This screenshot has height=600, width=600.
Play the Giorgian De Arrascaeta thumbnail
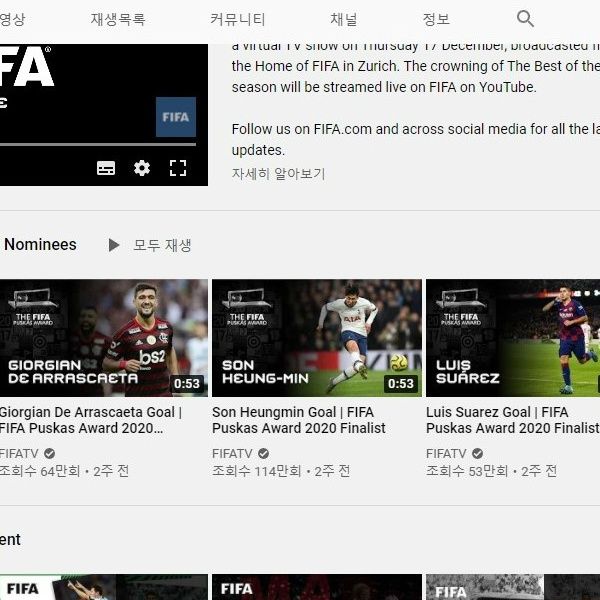tap(104, 338)
